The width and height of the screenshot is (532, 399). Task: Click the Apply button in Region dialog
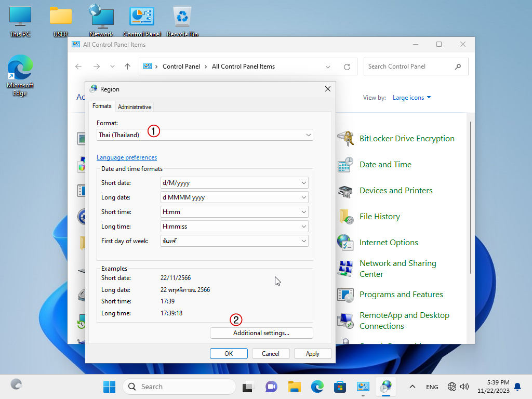(313, 353)
